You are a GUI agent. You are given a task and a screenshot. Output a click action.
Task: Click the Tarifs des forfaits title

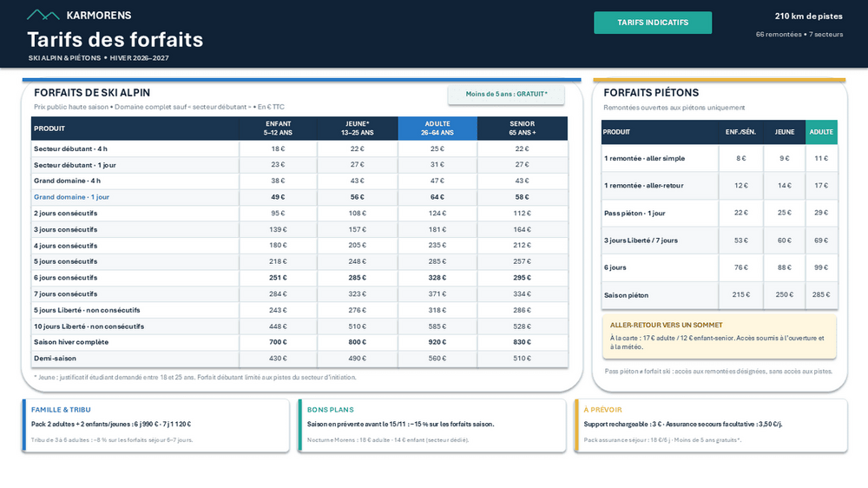(115, 40)
